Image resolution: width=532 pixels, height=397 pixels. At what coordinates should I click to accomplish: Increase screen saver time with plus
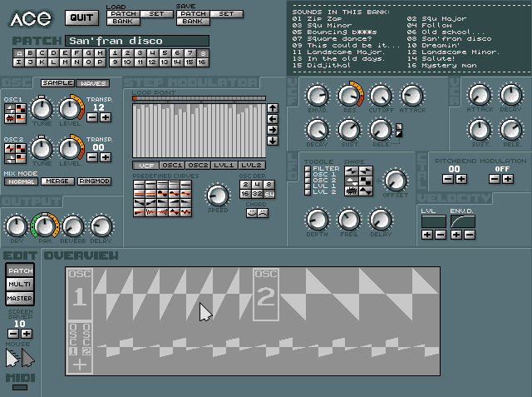pos(26,334)
